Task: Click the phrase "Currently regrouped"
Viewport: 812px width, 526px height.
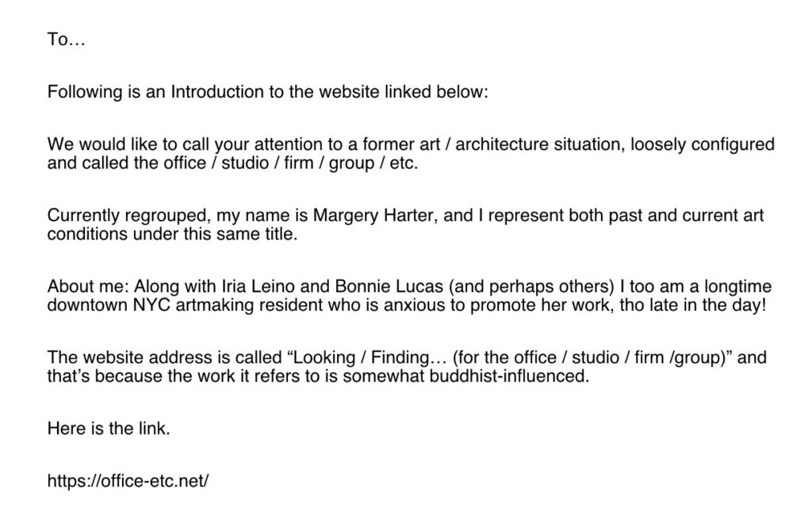Action: tap(116, 215)
